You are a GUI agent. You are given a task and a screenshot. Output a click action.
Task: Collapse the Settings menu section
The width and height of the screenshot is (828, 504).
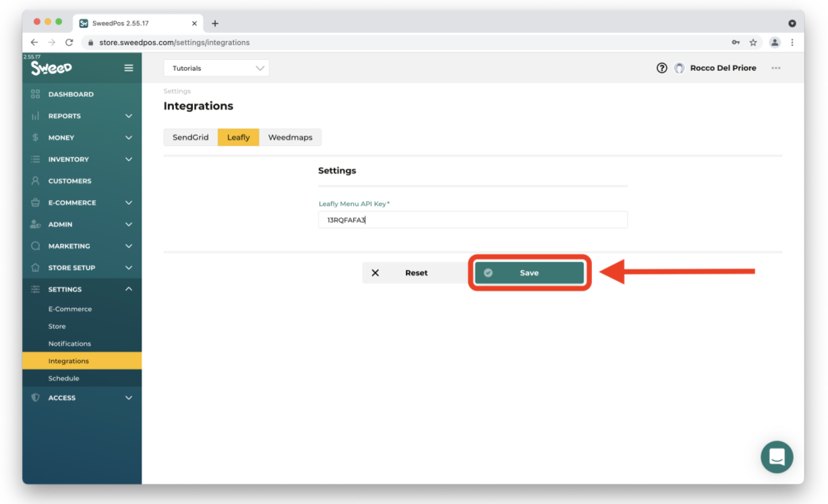point(129,289)
